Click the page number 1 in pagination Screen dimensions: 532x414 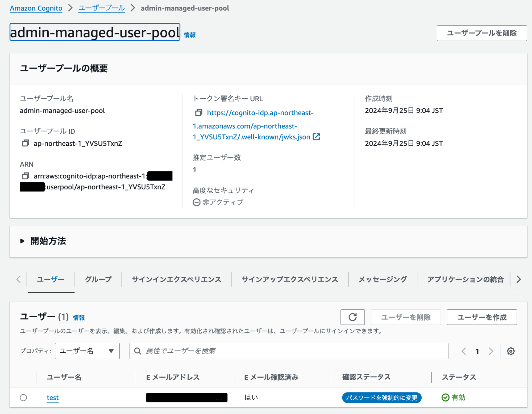(x=477, y=351)
